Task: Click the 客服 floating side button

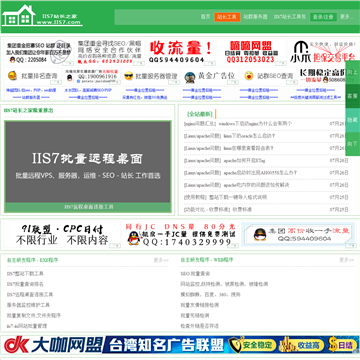Action: pyautogui.click(x=353, y=96)
